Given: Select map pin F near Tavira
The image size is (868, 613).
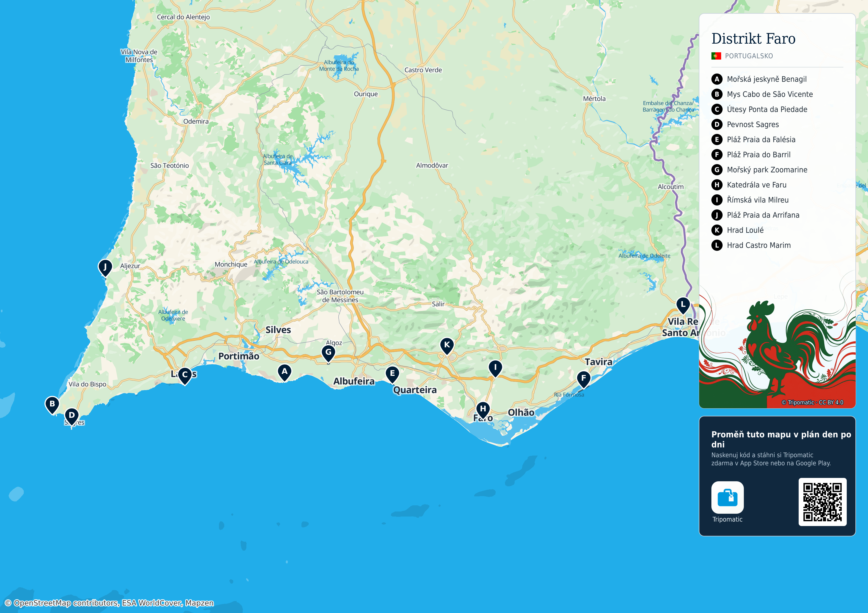Looking at the screenshot, I should tap(584, 379).
